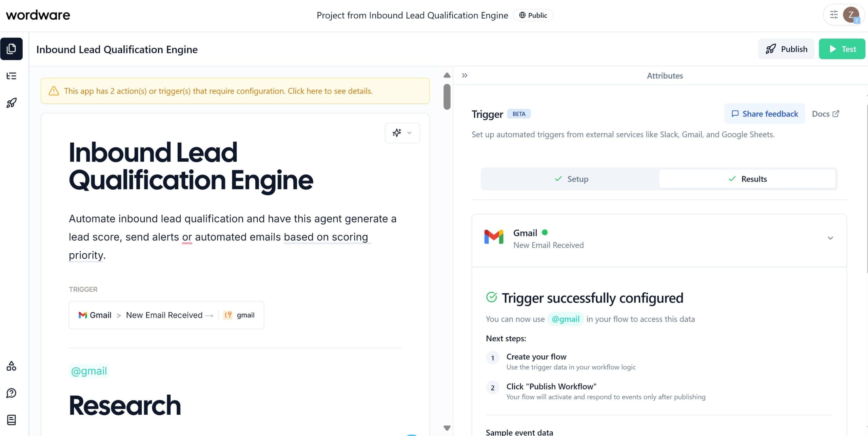The height and width of the screenshot is (436, 868).
Task: Click the Publish button
Action: (x=786, y=49)
